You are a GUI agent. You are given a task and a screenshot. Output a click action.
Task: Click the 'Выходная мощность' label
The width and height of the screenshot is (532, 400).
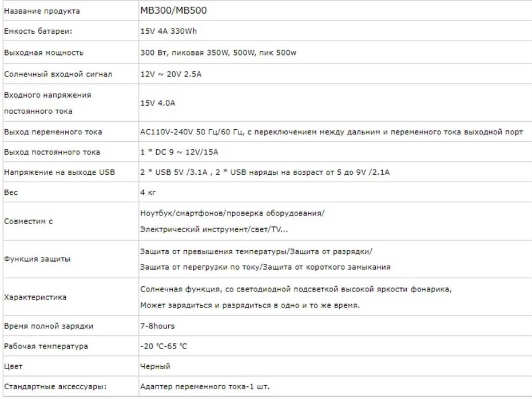[43, 53]
